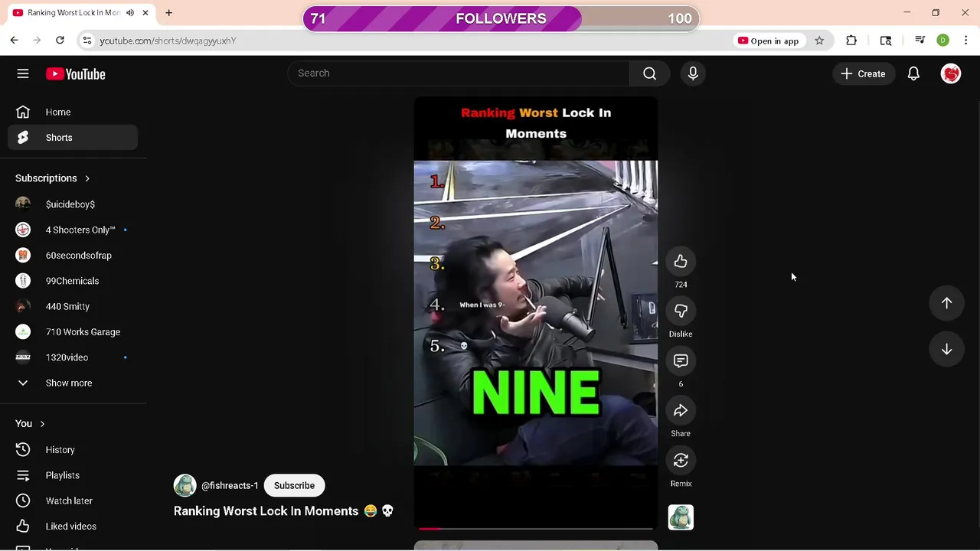Image resolution: width=980 pixels, height=551 pixels.
Task: Navigate back in the browser
Action: (14, 41)
